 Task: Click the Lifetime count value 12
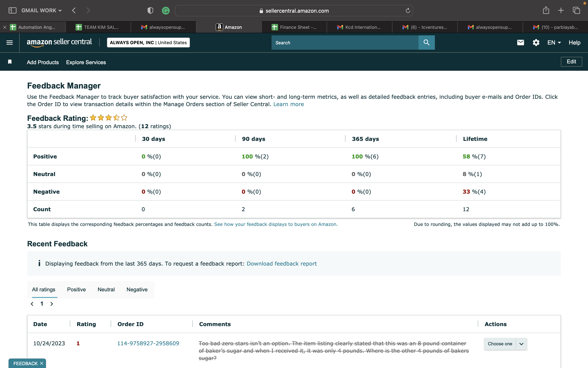click(x=466, y=209)
